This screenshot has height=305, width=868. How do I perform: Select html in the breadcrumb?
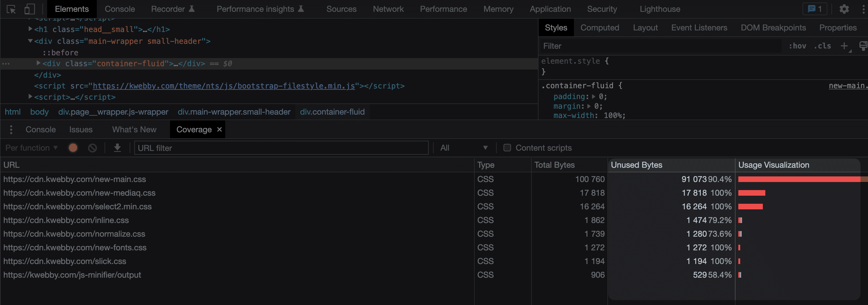(x=13, y=112)
